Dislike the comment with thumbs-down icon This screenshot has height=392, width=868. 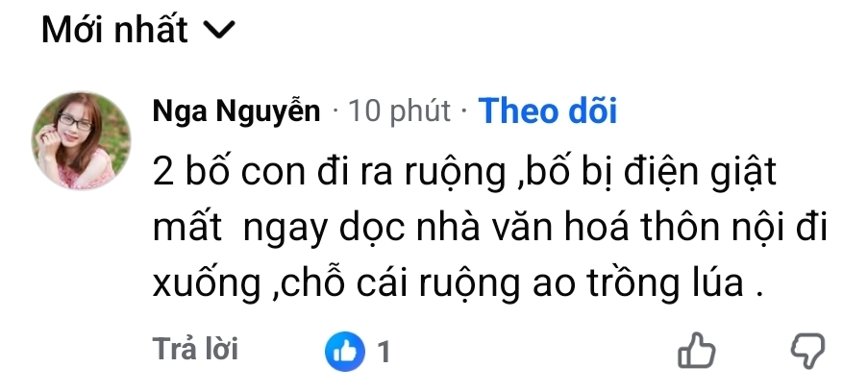tap(807, 351)
